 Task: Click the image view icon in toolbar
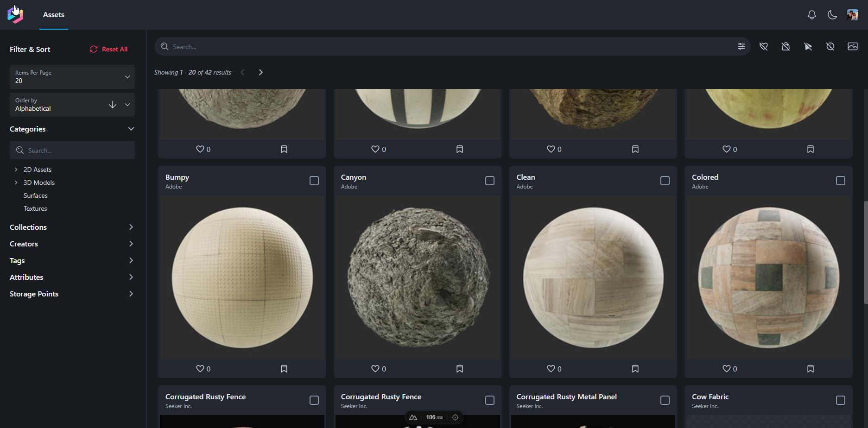852,46
